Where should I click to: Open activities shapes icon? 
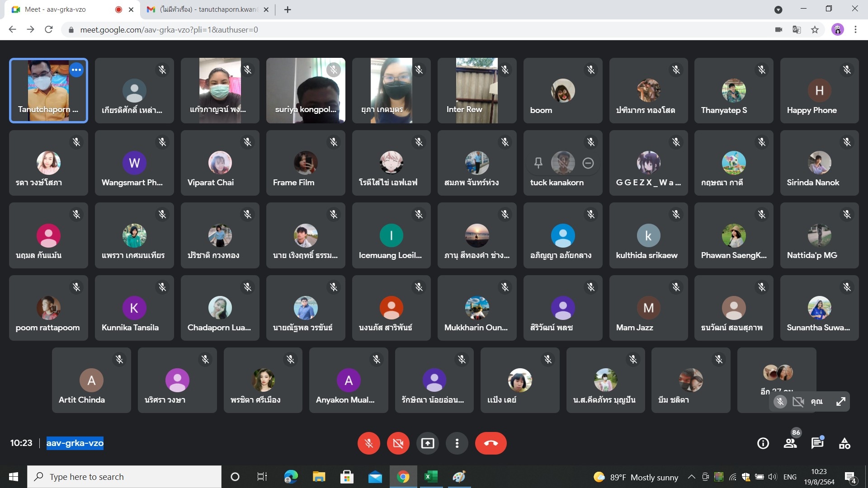pos(844,444)
